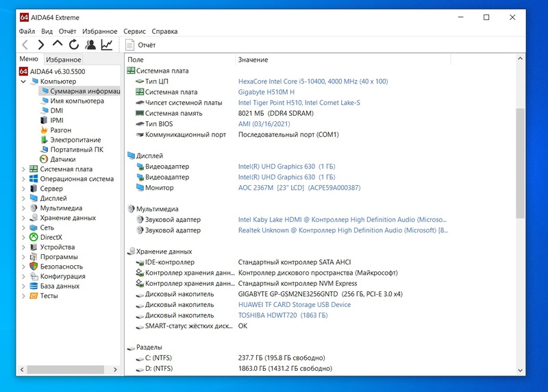Screen dimensions: 548x392
Task: Switch to the Меню sidebar tab
Action: click(x=29, y=59)
